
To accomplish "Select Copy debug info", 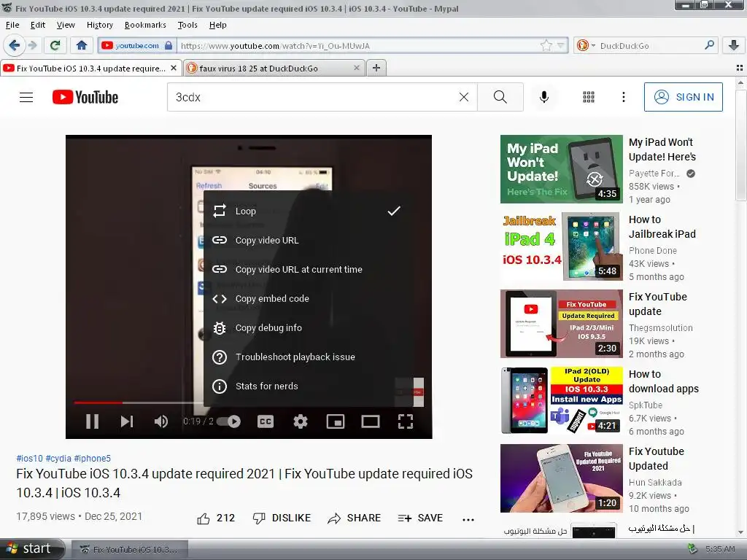I will 307,327.
